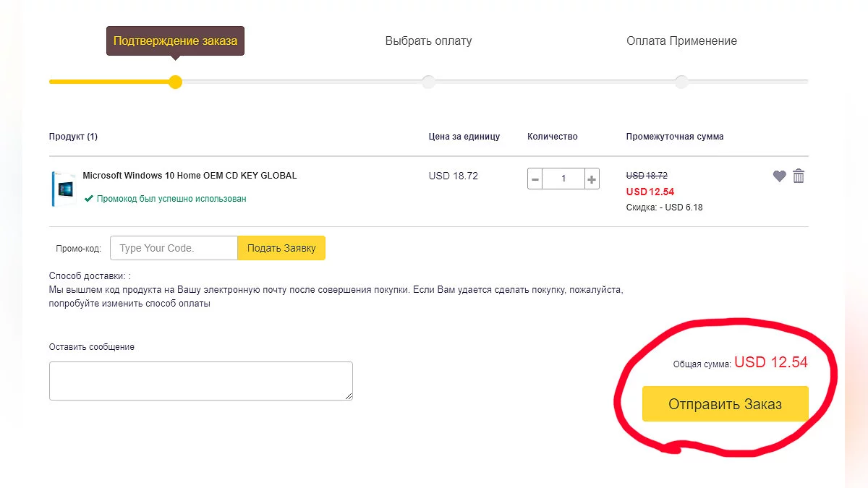Open the Windows 10 Home product thumbnail

[x=64, y=189]
